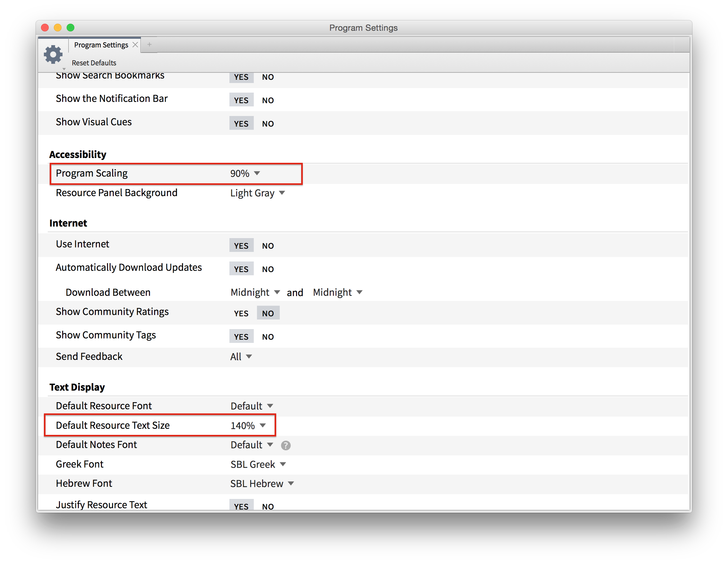This screenshot has height=564, width=728.
Task: Click the green zoom window button
Action: tap(70, 28)
